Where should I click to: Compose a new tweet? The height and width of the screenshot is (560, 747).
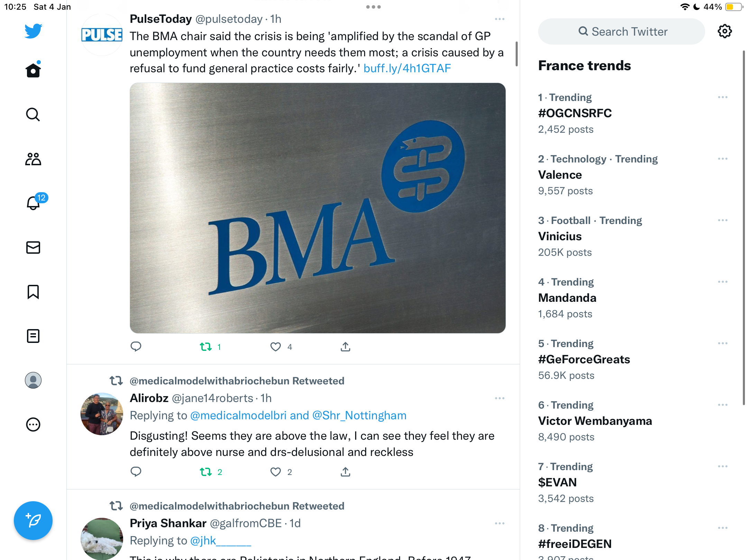pos(33,520)
